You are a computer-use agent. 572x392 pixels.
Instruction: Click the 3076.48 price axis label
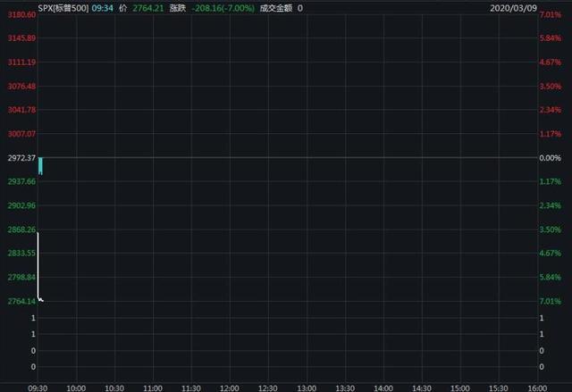[21, 86]
